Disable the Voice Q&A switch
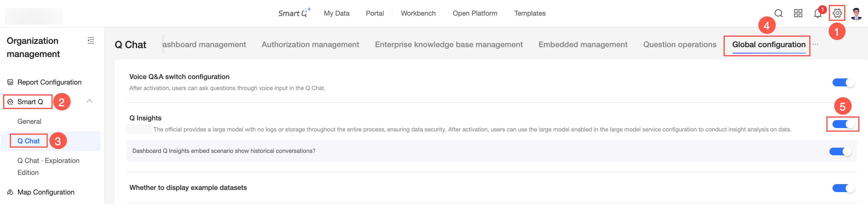The height and width of the screenshot is (204, 868). 843,83
